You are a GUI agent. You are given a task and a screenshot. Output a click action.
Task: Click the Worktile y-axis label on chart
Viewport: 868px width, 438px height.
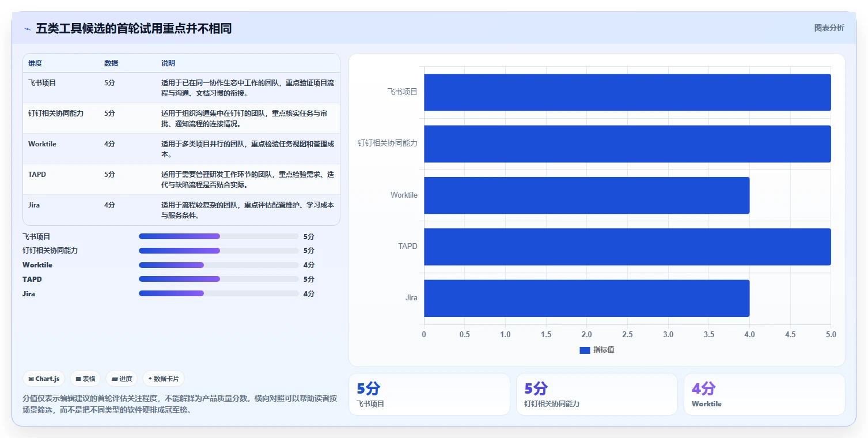point(404,195)
